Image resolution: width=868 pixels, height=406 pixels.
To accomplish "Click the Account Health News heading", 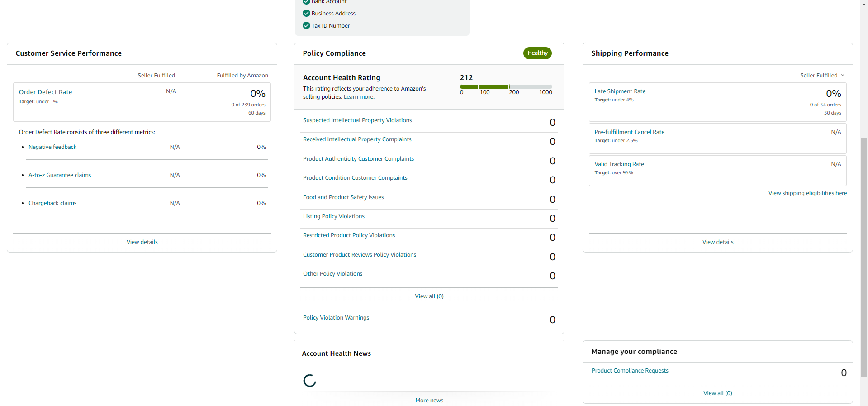I will pyautogui.click(x=336, y=353).
